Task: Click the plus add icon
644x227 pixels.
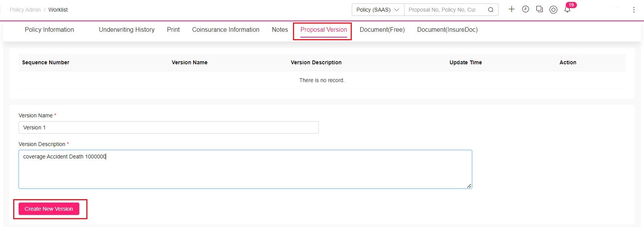Action: click(x=512, y=9)
